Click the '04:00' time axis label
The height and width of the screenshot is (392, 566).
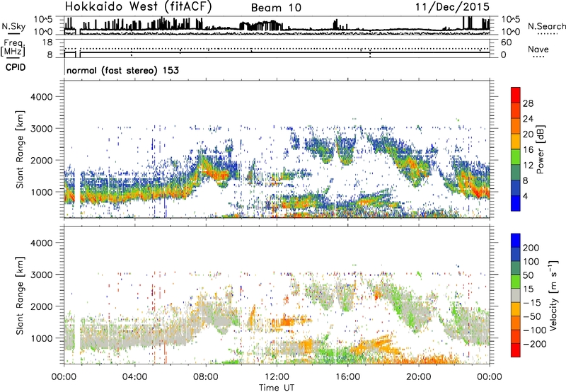click(134, 377)
